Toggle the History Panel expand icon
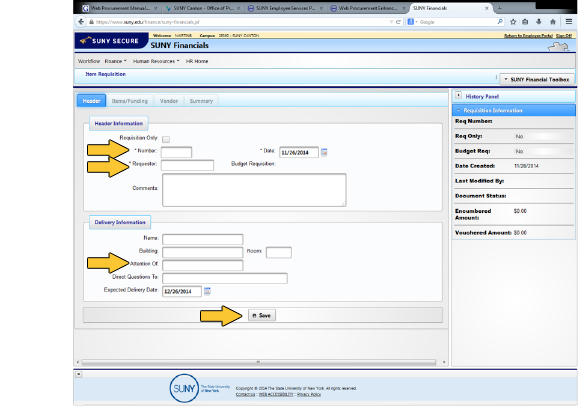The width and height of the screenshot is (580, 410). 458,95
